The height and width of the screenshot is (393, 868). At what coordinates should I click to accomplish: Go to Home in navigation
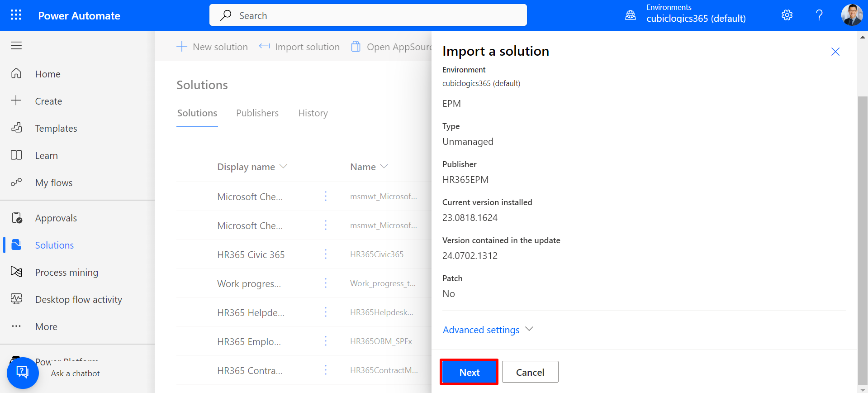click(48, 74)
